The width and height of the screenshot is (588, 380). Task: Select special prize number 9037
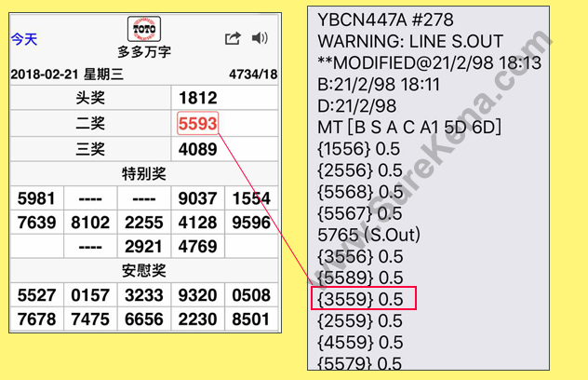point(197,198)
